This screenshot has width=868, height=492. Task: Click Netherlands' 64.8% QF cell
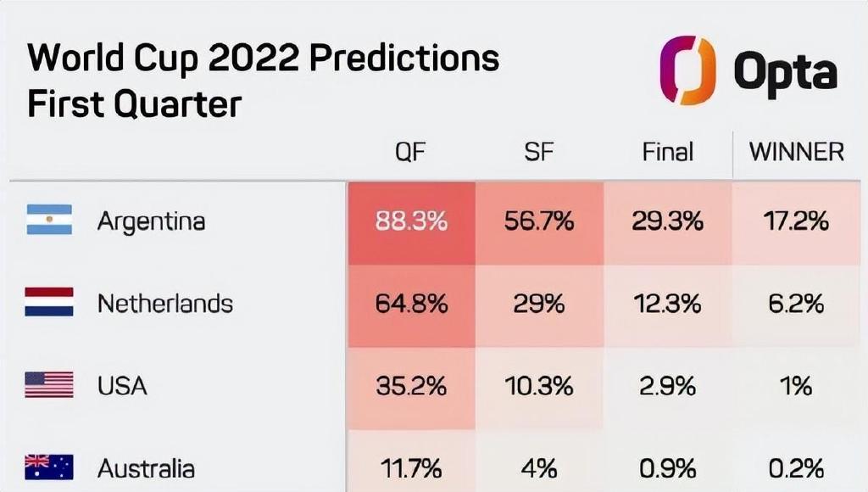[x=411, y=306]
